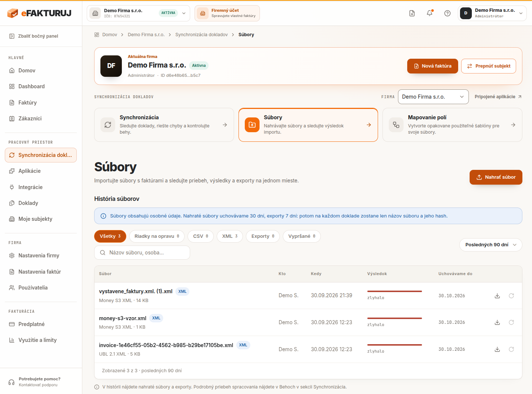Open Pripojené aplikácie link
The width and height of the screenshot is (532, 394).
(x=498, y=97)
